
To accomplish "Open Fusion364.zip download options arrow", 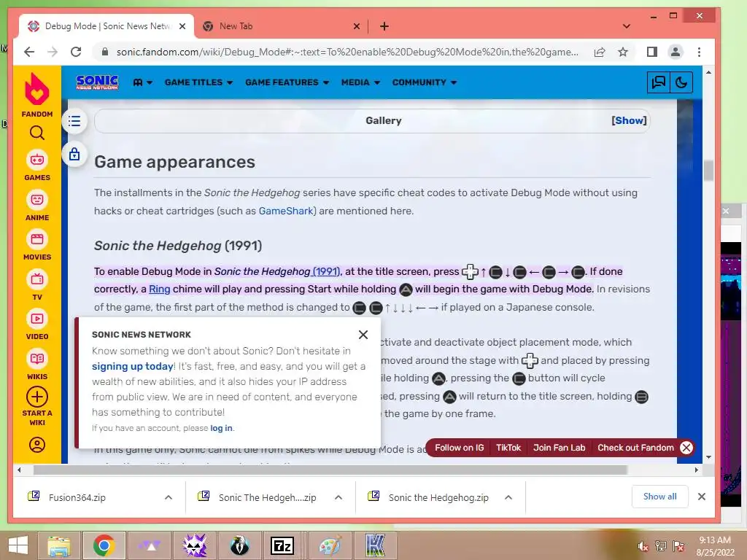I will point(169,497).
